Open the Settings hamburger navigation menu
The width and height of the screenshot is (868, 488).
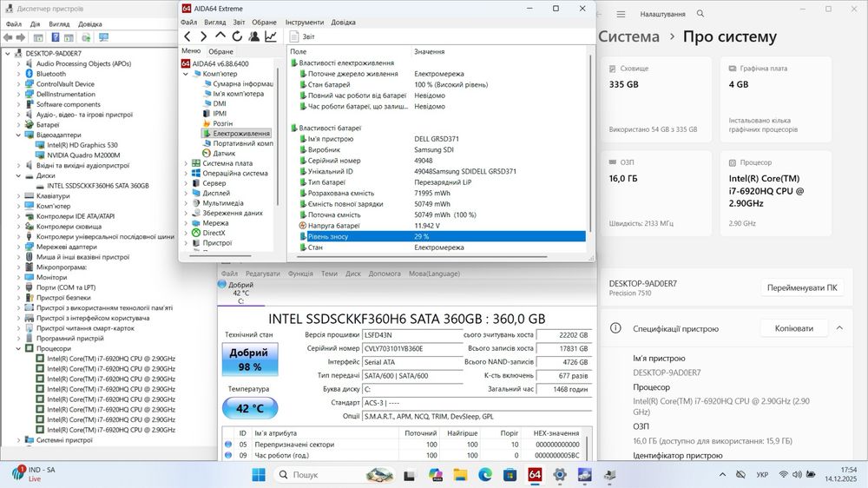point(621,14)
